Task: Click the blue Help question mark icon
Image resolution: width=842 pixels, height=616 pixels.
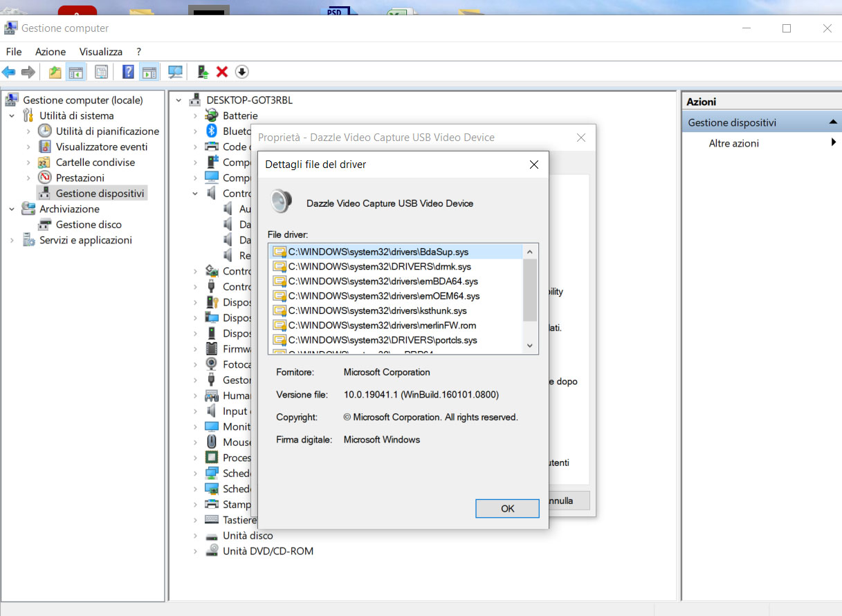Action: pyautogui.click(x=128, y=72)
